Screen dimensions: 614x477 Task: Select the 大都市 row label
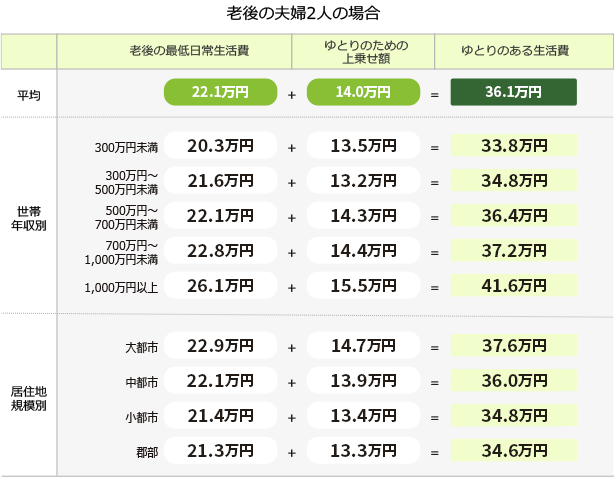[x=142, y=347]
